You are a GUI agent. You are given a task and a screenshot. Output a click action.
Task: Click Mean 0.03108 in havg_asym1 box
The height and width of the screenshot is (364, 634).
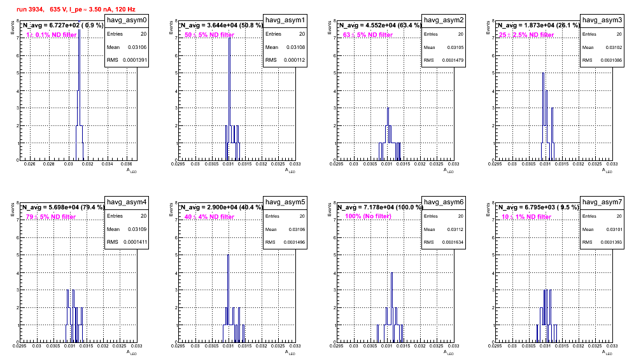tap(285, 47)
